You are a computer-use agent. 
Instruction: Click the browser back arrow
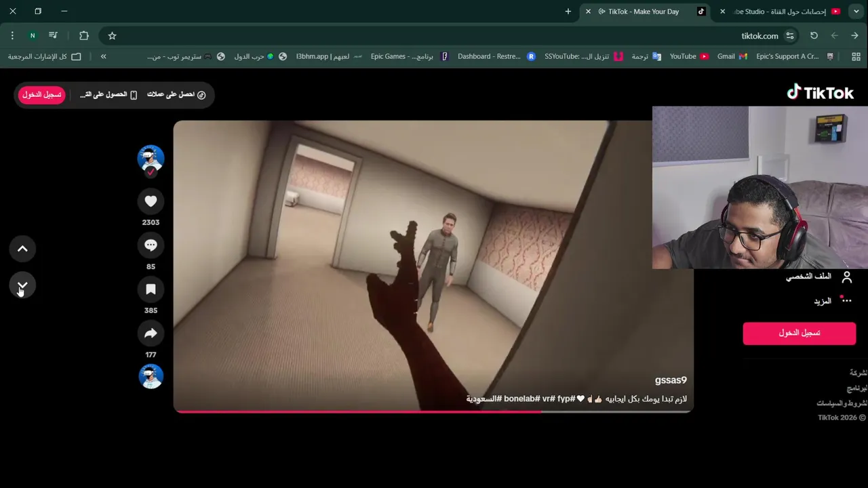pos(854,36)
